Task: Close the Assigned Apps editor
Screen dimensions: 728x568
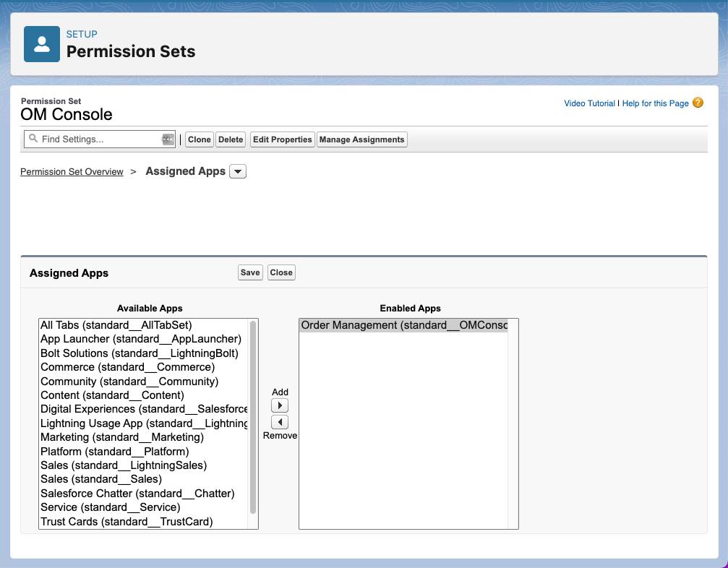Action: pos(281,272)
